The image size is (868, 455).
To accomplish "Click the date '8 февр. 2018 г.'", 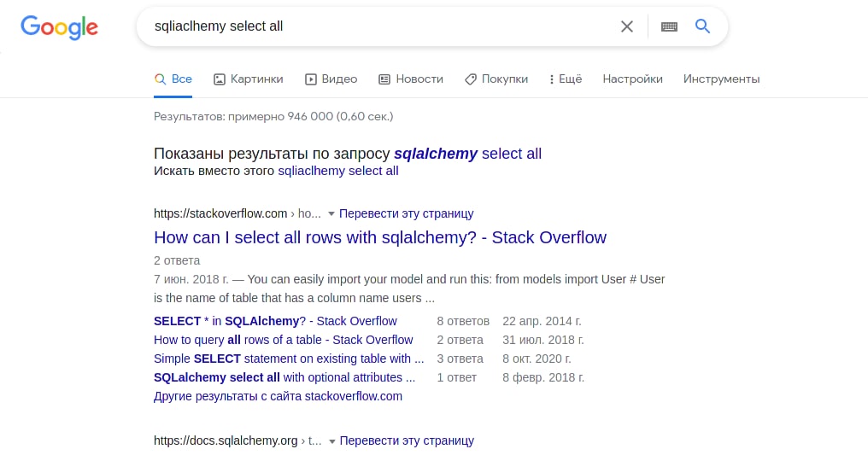I will coord(543,377).
